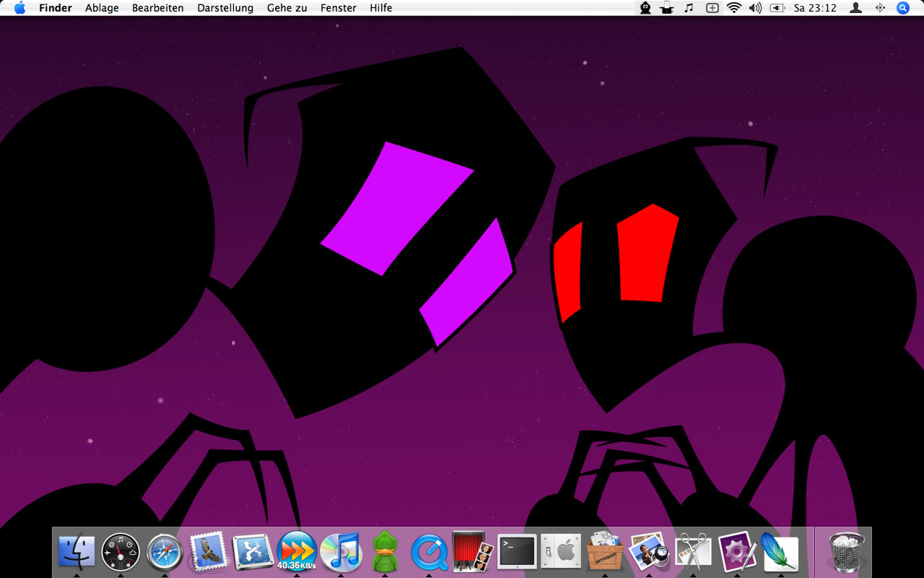924x578 pixels.
Task: Launch Photo Booth from the dock
Action: coord(473,553)
